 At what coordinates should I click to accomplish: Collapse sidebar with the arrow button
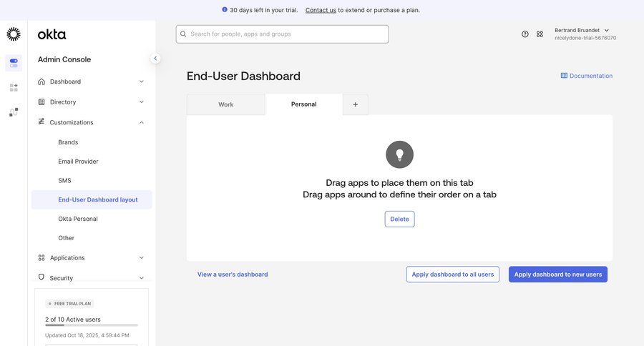(155, 59)
